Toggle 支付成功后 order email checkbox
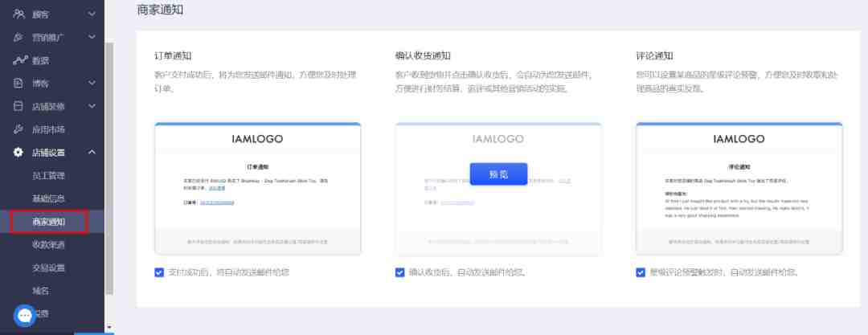Image resolution: width=868 pixels, height=335 pixels. coord(159,272)
